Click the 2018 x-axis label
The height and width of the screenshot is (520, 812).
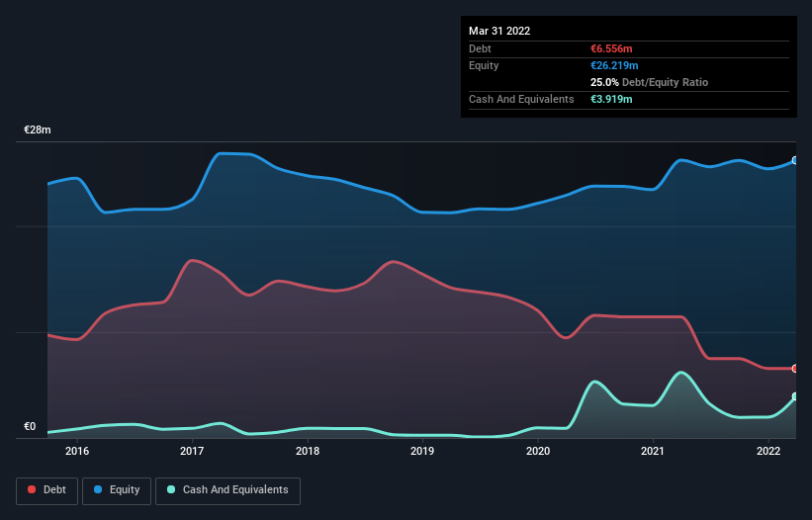(x=308, y=451)
